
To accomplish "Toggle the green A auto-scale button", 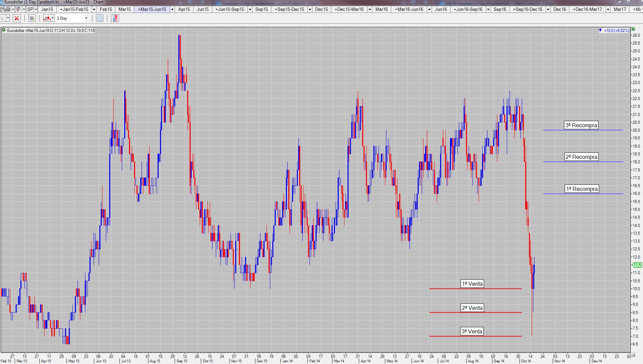I will 633,30.
